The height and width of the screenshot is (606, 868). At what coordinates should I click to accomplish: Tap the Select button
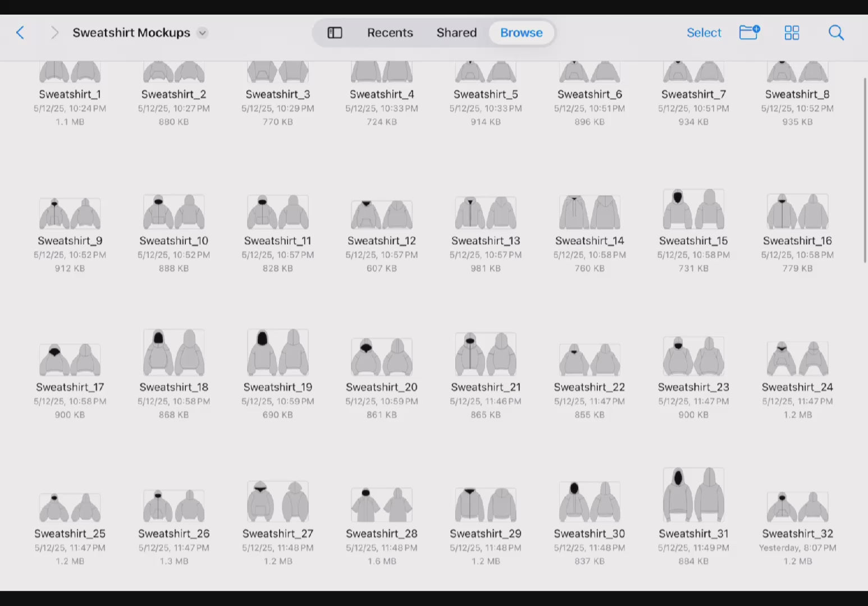(703, 33)
